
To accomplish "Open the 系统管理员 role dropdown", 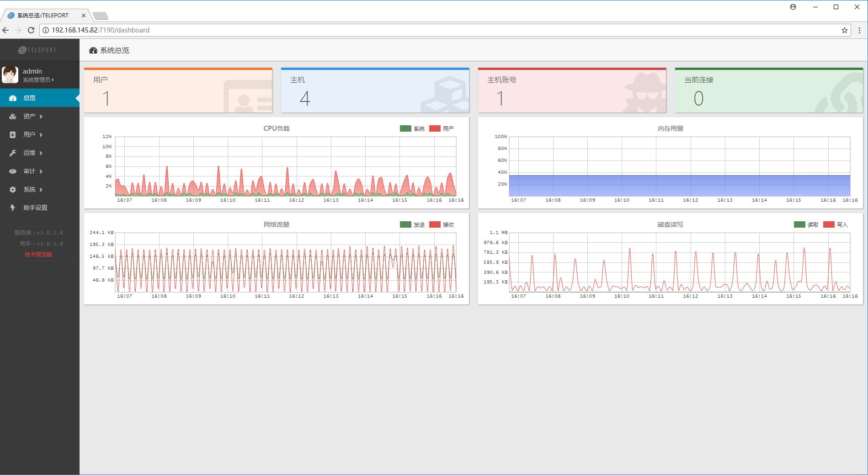I will coord(38,80).
